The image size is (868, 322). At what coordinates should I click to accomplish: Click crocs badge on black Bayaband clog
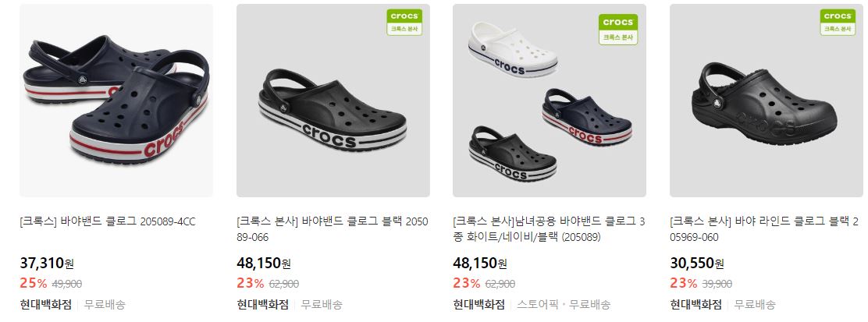[x=404, y=22]
